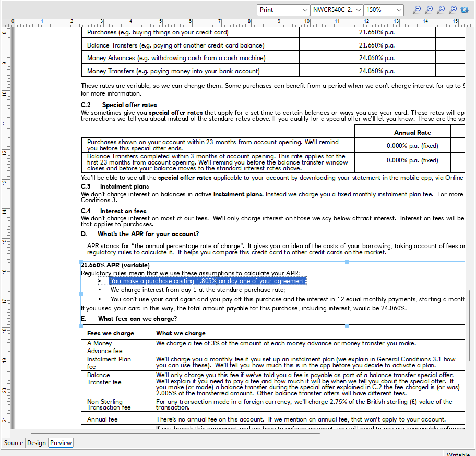Click the zoom in magnifier icon
The height and width of the screenshot is (456, 476).
pos(416,10)
